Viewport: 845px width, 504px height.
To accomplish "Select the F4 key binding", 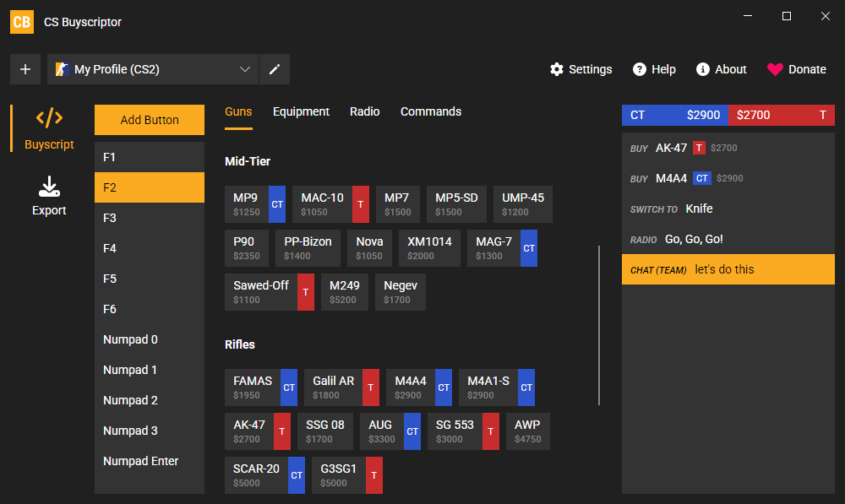I will pyautogui.click(x=150, y=248).
